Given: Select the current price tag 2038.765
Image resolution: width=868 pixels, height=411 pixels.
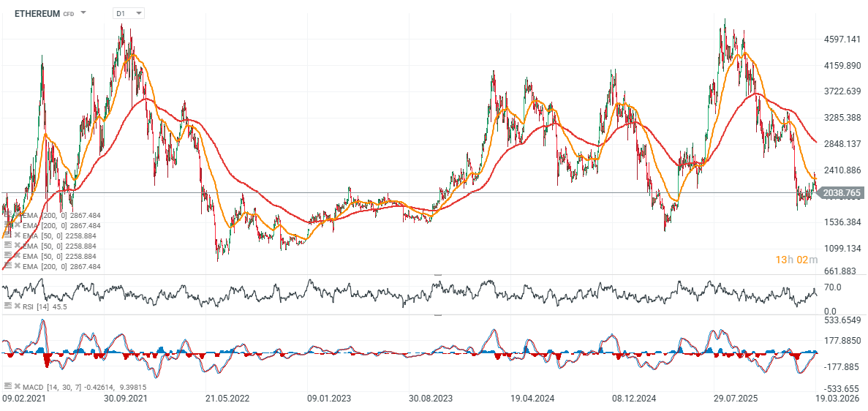Looking at the screenshot, I should (x=839, y=193).
